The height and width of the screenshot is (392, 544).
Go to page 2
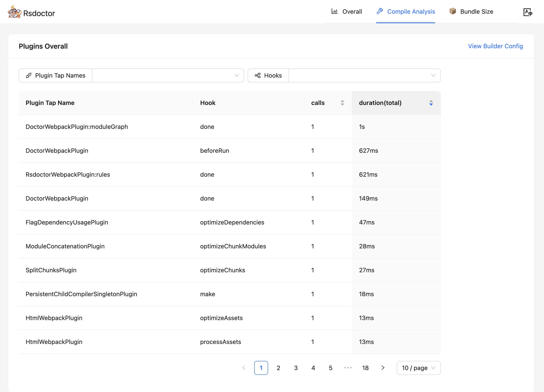(x=279, y=368)
